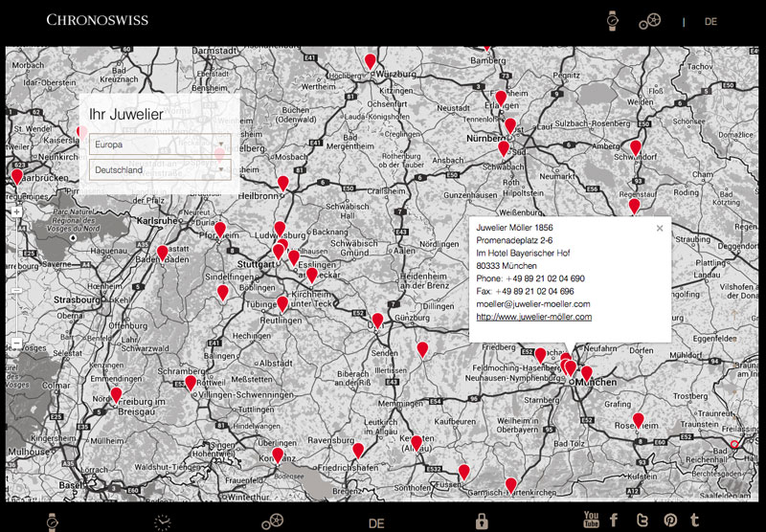Open the Deutschland country dropdown
Image resolution: width=766 pixels, height=532 pixels.
coord(160,170)
